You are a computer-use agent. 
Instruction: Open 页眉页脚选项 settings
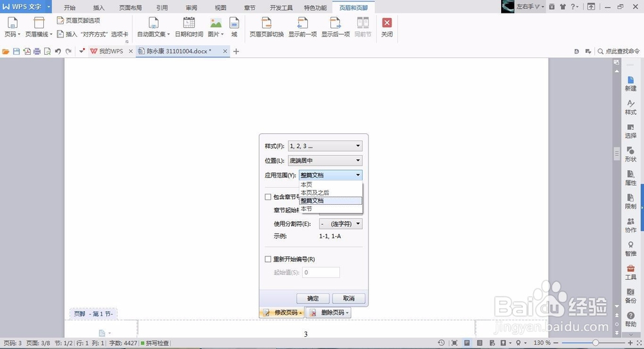click(78, 21)
